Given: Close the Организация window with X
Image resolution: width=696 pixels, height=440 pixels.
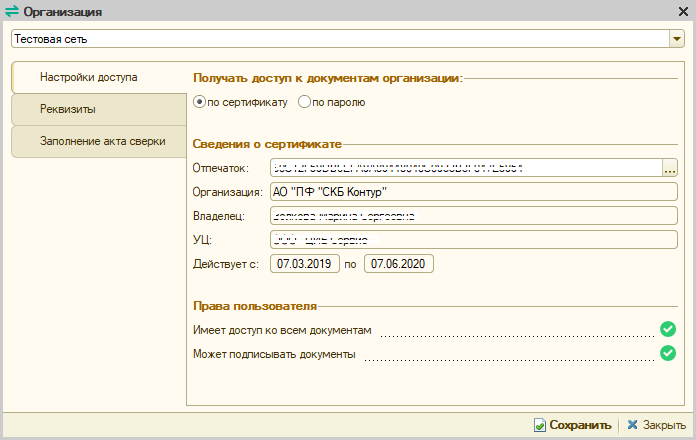Looking at the screenshot, I should tap(682, 11).
